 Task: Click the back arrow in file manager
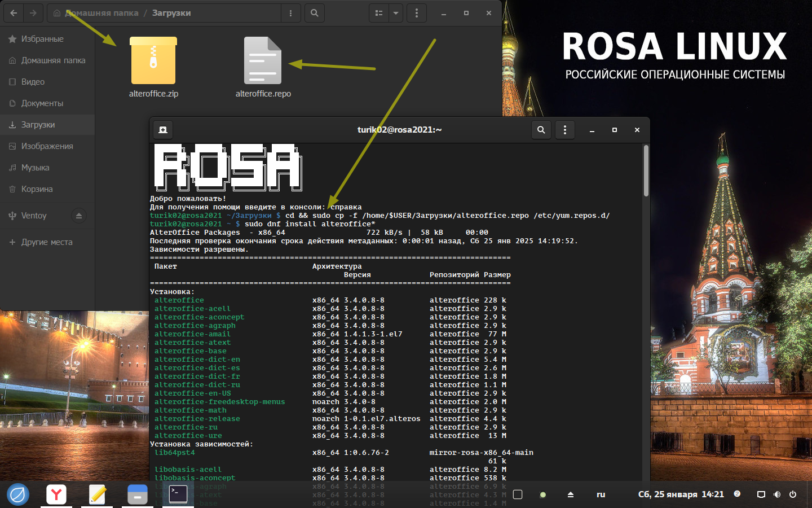(14, 13)
